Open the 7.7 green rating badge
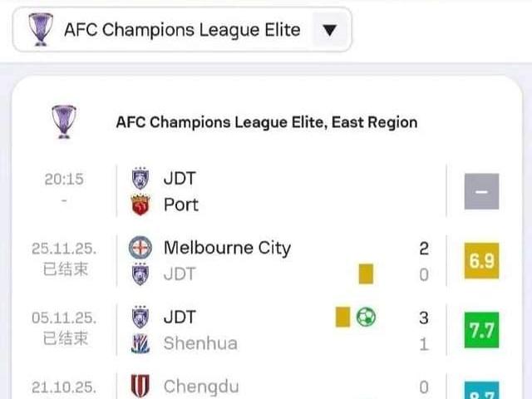Screen dimensions: 532x399 482,330
